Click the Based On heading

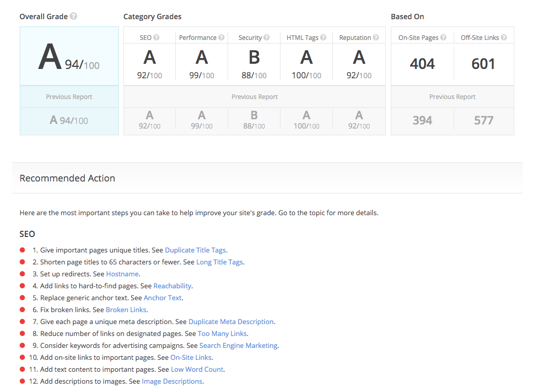[407, 17]
